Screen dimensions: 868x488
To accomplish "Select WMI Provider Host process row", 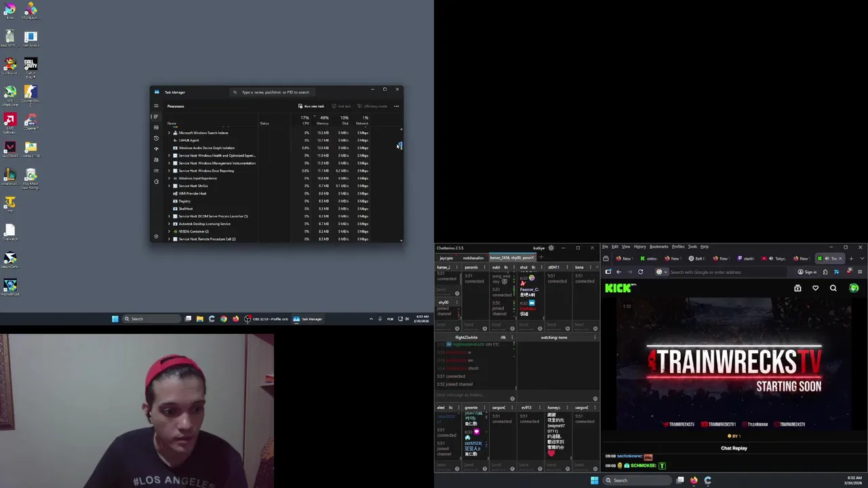I will [x=268, y=194].
